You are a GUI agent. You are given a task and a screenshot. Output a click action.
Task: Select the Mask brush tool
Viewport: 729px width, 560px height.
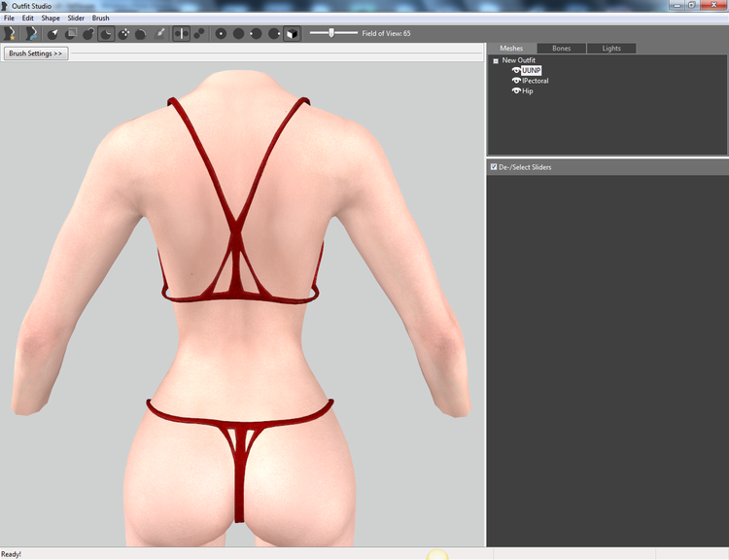(71, 33)
